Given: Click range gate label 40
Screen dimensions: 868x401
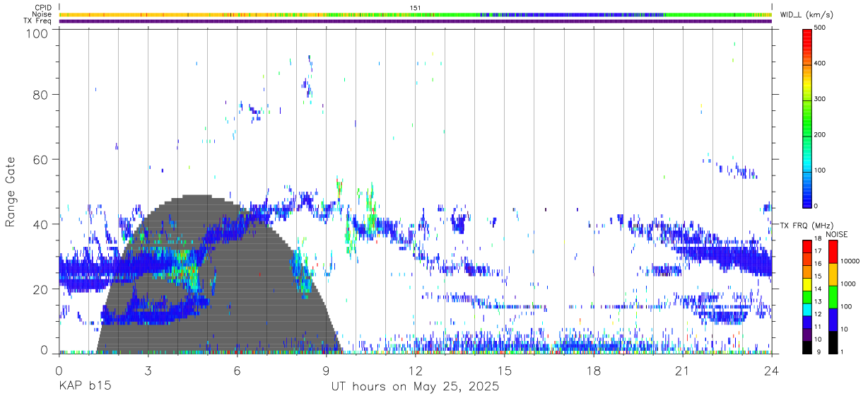Looking at the screenshot, I should pos(40,224).
